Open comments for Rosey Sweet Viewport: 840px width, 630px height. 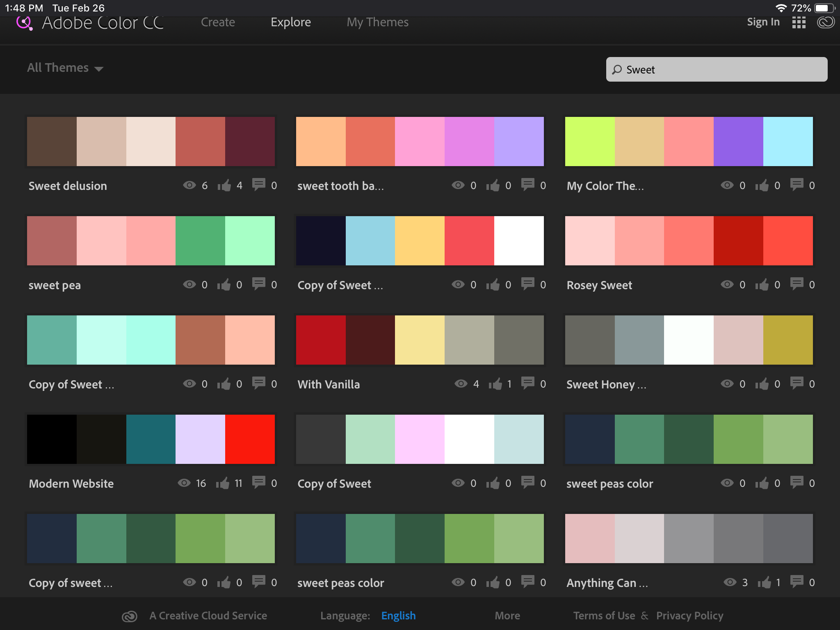tap(797, 284)
